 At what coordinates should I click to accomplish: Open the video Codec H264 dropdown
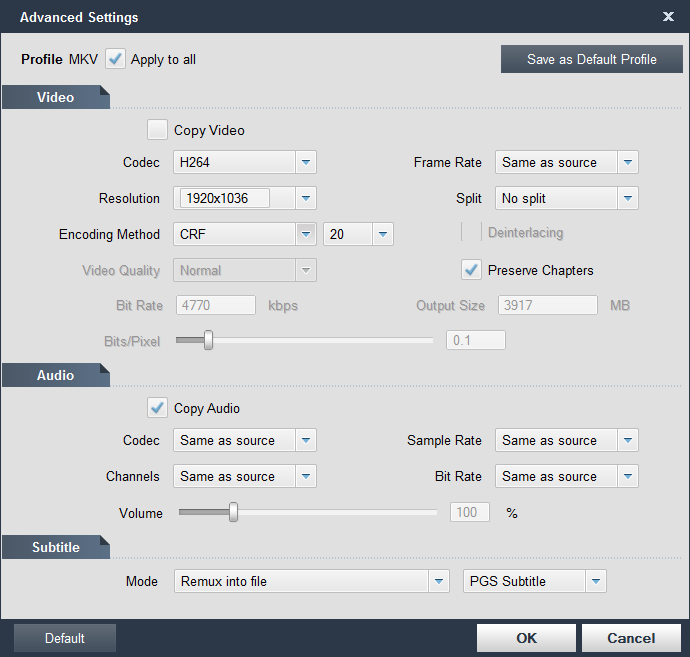pyautogui.click(x=306, y=162)
